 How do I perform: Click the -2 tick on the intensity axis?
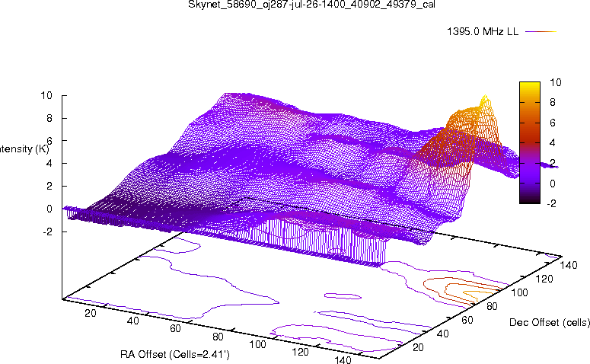point(48,231)
